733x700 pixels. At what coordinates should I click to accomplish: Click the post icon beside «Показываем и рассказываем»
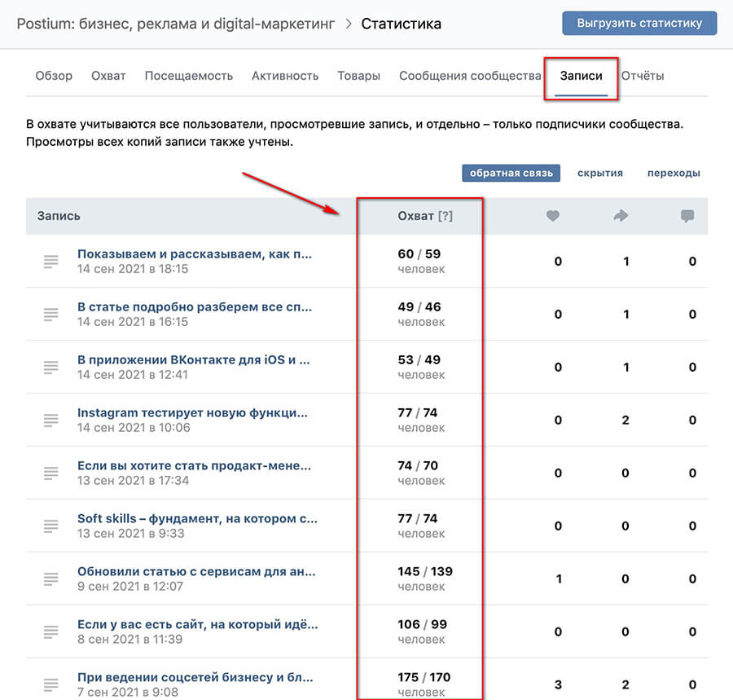pyautogui.click(x=50, y=261)
